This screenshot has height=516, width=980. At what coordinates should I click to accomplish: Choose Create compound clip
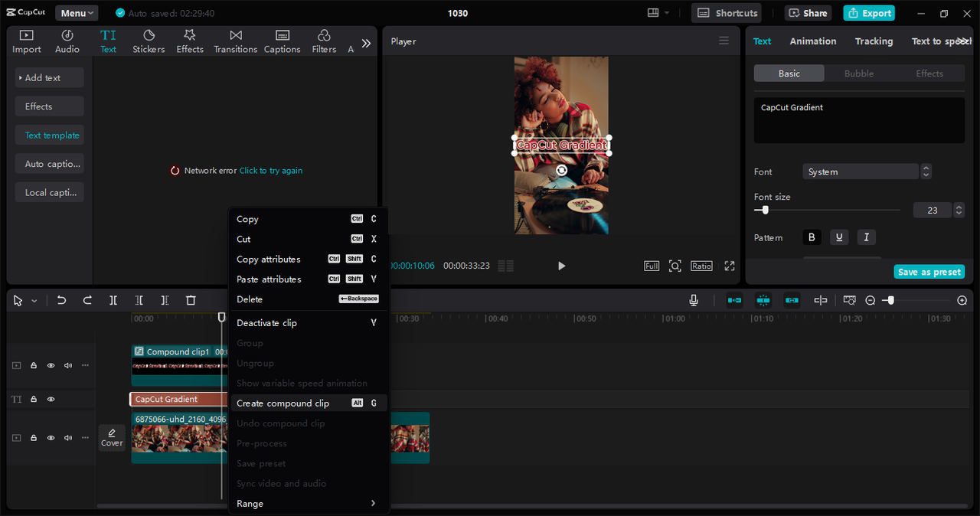click(309, 403)
